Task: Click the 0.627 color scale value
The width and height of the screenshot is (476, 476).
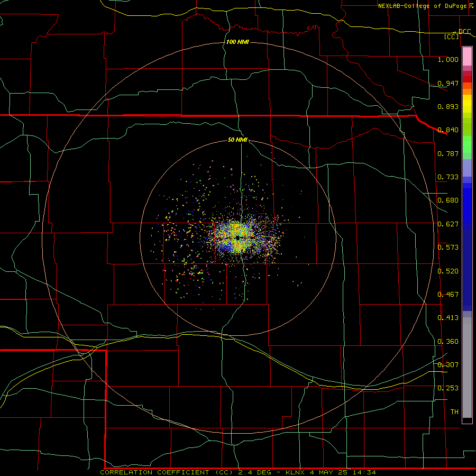Action: [x=448, y=224]
